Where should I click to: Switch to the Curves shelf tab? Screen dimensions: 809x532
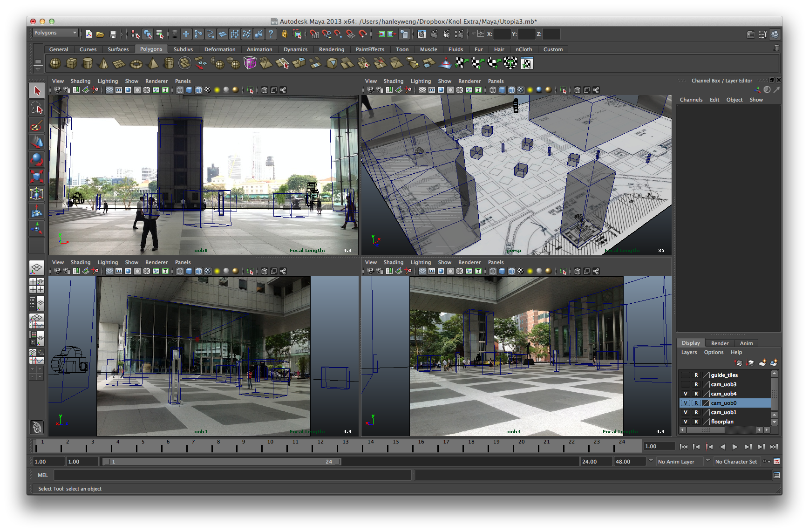(88, 49)
